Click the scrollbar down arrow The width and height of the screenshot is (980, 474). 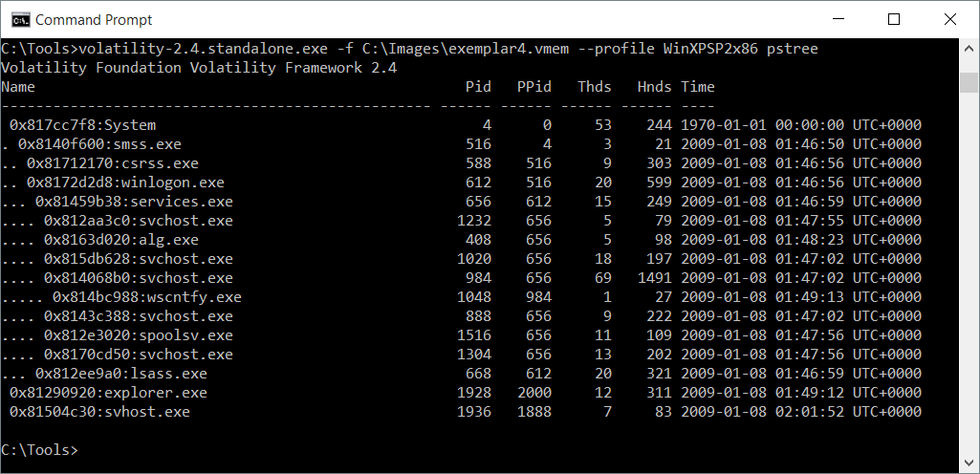click(x=969, y=463)
